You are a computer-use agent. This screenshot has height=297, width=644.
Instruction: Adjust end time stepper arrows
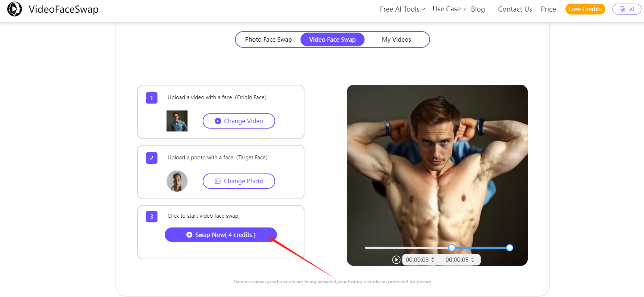(x=472, y=260)
